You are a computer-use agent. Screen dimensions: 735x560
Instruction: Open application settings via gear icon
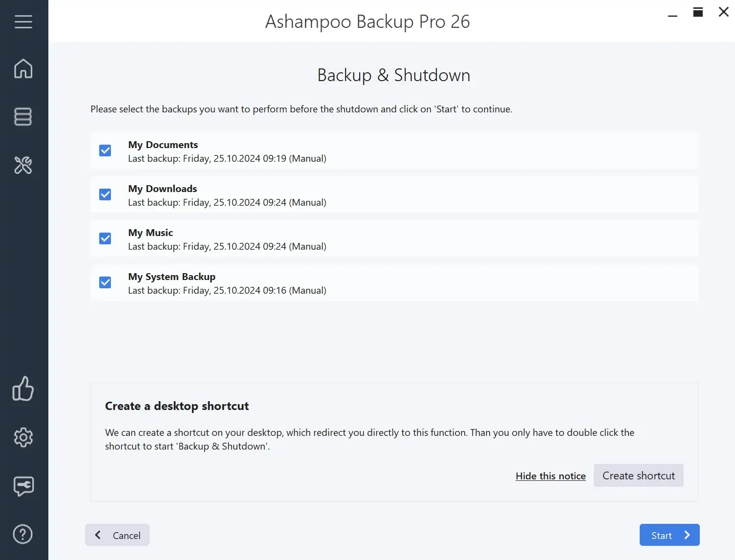coord(23,437)
